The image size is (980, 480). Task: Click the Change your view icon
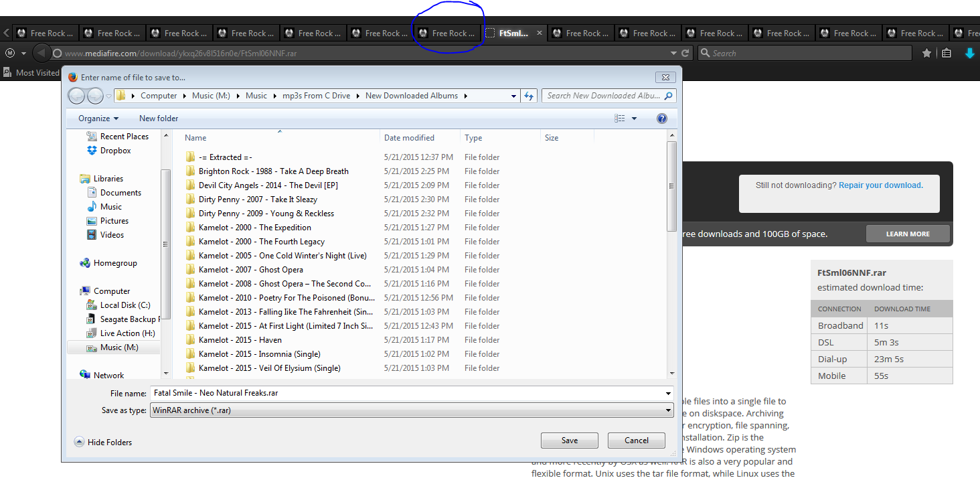point(619,118)
